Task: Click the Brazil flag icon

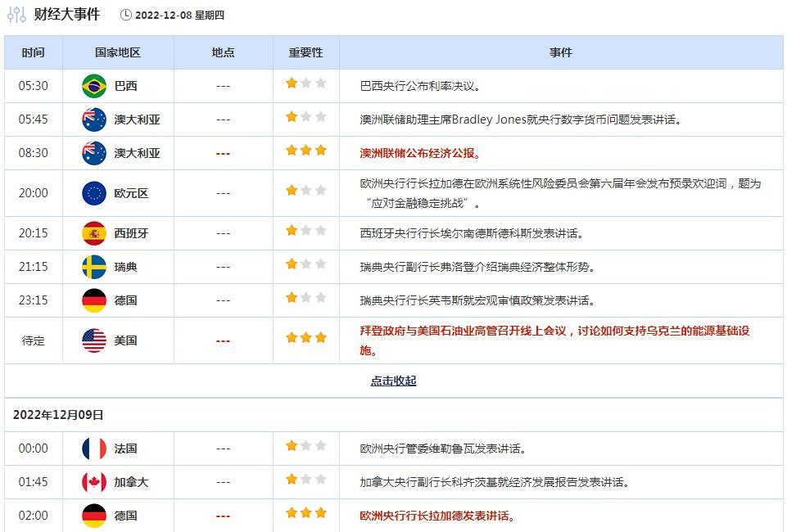Action: click(x=94, y=86)
